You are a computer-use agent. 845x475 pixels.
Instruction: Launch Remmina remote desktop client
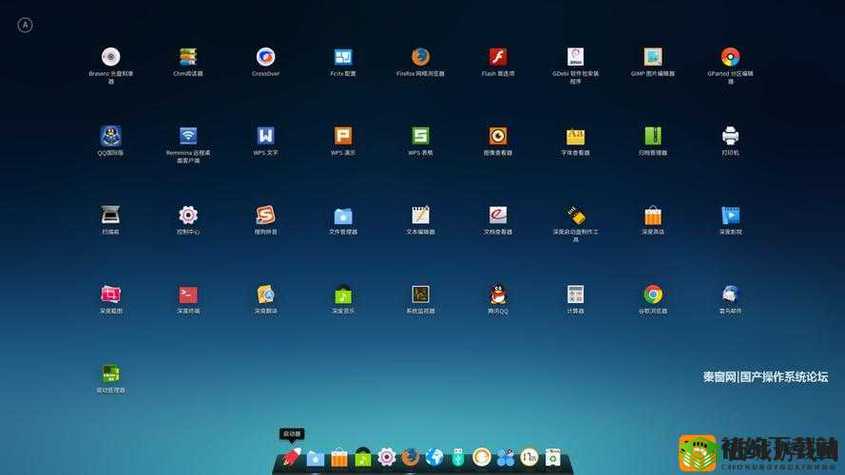pyautogui.click(x=188, y=136)
